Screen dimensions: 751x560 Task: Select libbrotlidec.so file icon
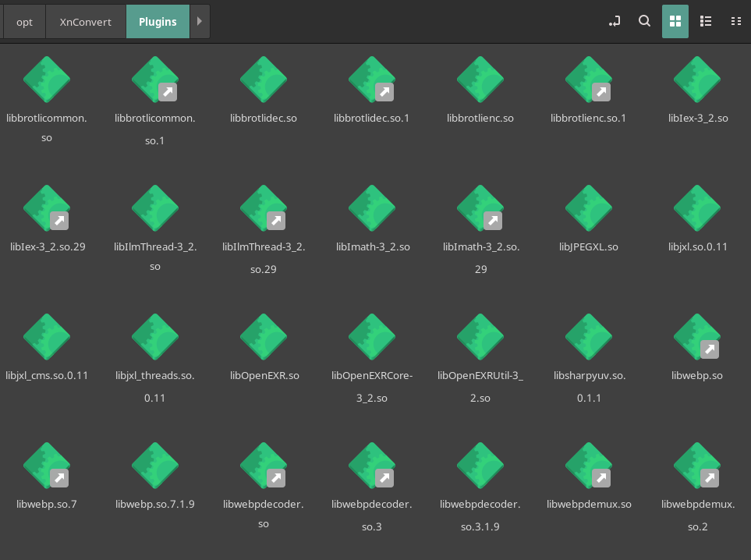[264, 80]
